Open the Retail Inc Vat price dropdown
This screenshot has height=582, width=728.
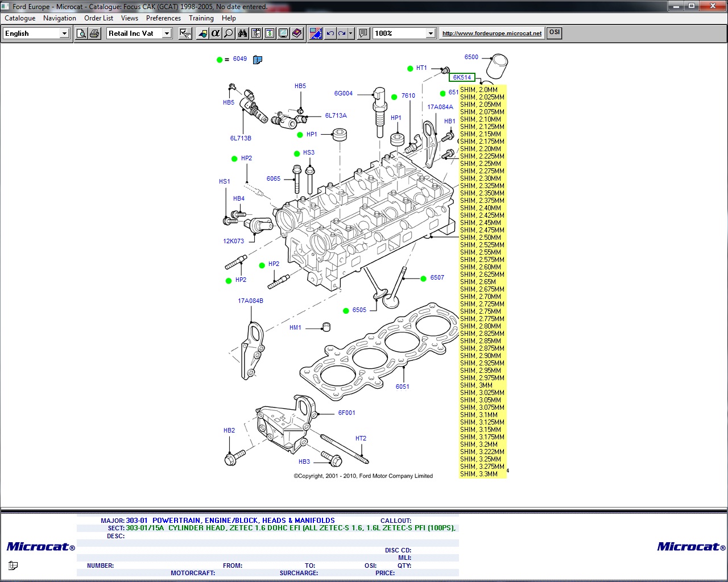point(167,34)
